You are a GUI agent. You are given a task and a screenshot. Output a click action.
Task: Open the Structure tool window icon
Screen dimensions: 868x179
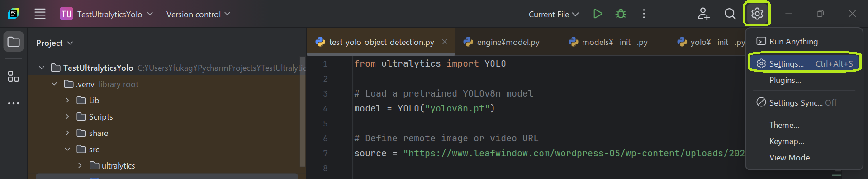pyautogui.click(x=14, y=76)
